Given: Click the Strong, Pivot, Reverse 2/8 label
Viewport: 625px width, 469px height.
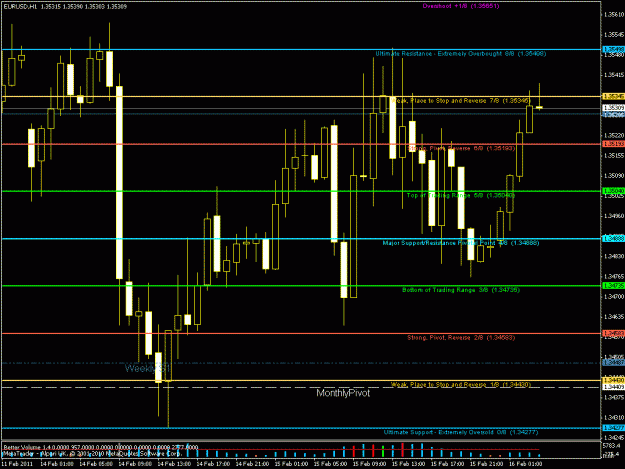Looking at the screenshot, I should pyautogui.click(x=461, y=338).
